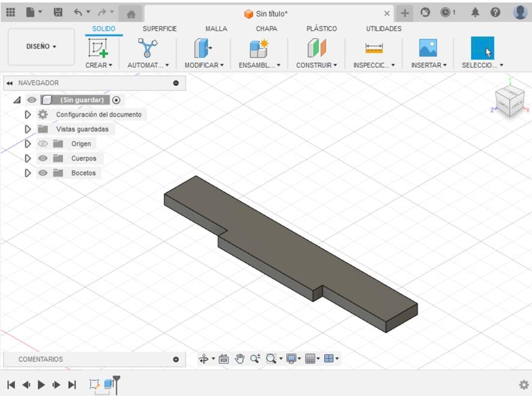
Task: Expand COMENTARIOS with the plus button
Action: point(176,359)
